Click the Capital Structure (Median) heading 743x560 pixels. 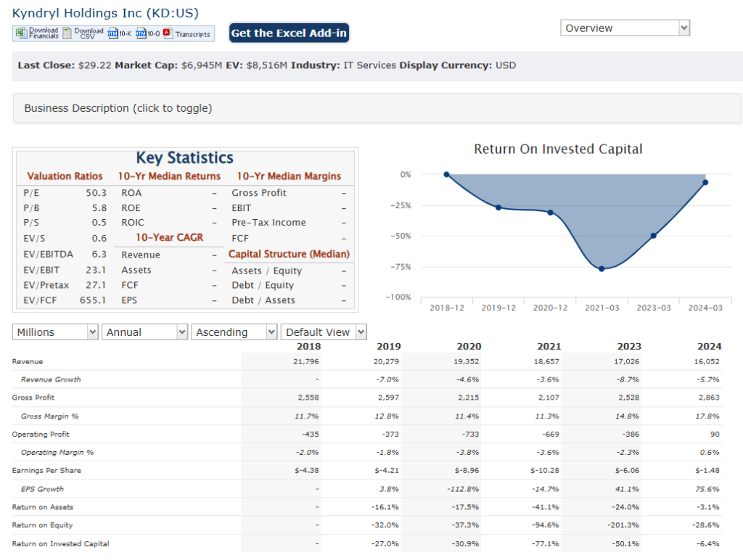coord(289,254)
